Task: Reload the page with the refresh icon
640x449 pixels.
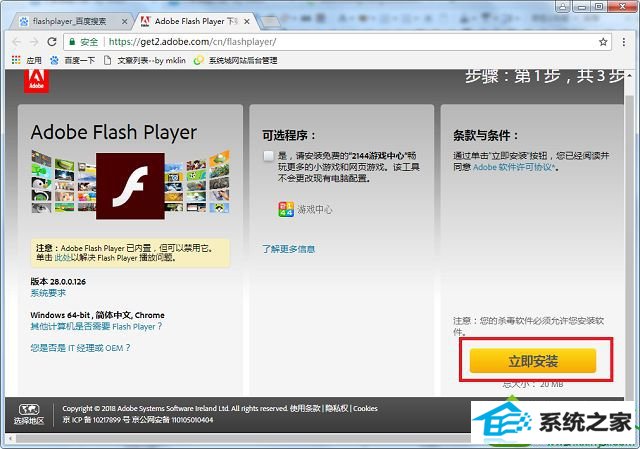Action: [x=52, y=42]
